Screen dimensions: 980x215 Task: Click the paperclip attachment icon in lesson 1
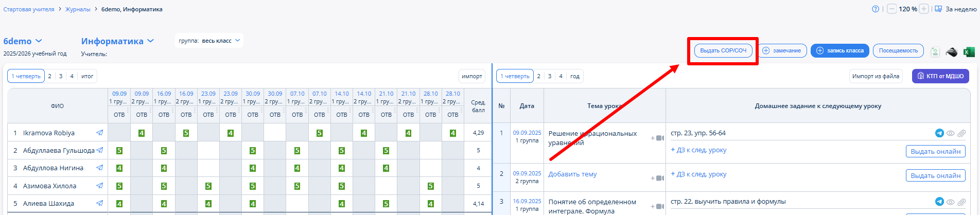click(x=961, y=133)
